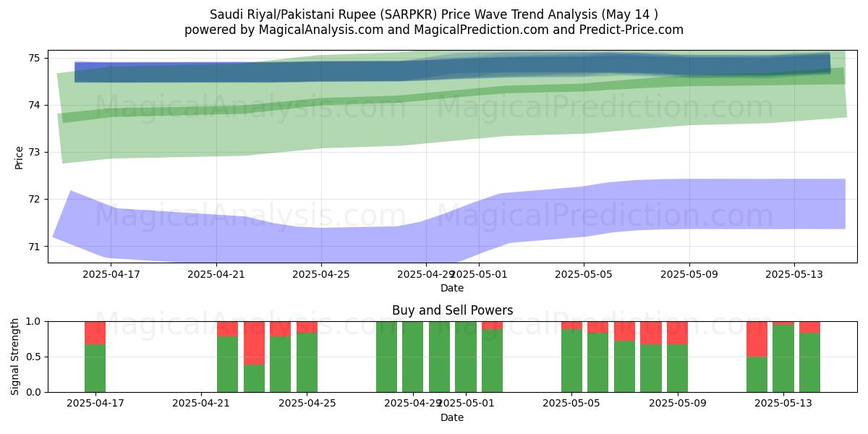Click the 'powered by MagicalAnalysis.com' subtitle line
Screen dimensions: 868x434
434,30
